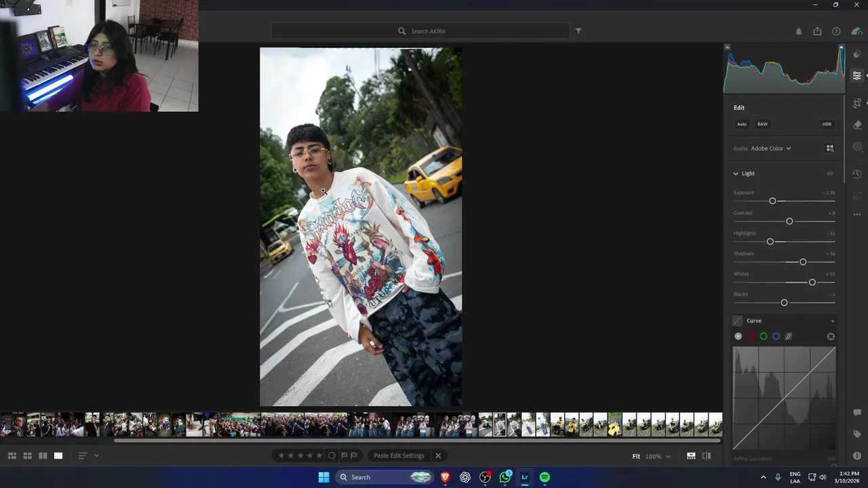
Task: Toggle Light panel eye visibility
Action: [829, 174]
